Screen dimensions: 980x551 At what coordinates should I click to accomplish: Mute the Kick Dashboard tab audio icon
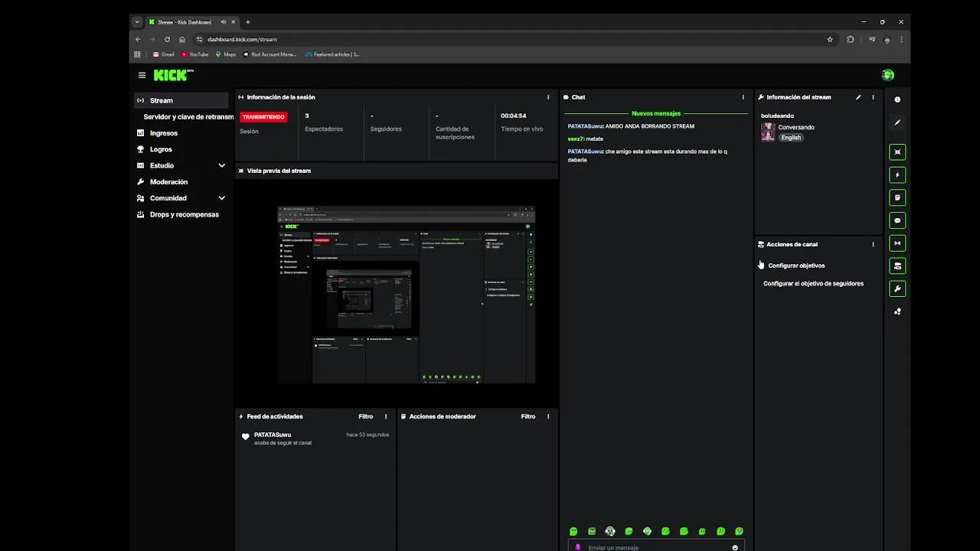click(223, 22)
